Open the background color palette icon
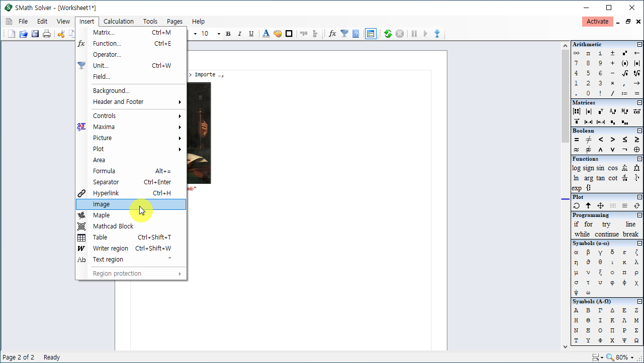 [x=278, y=34]
